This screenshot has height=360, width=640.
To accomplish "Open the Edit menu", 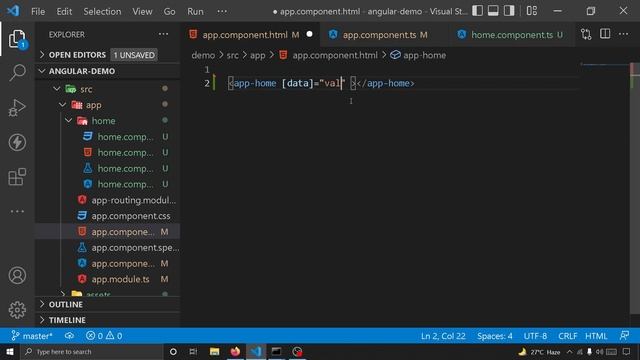I will pos(64,11).
